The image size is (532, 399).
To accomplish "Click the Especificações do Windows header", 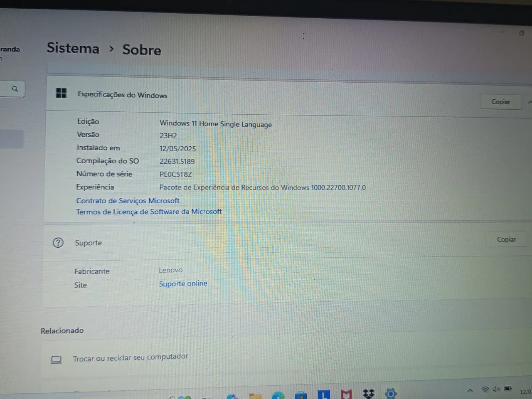I will tap(123, 95).
